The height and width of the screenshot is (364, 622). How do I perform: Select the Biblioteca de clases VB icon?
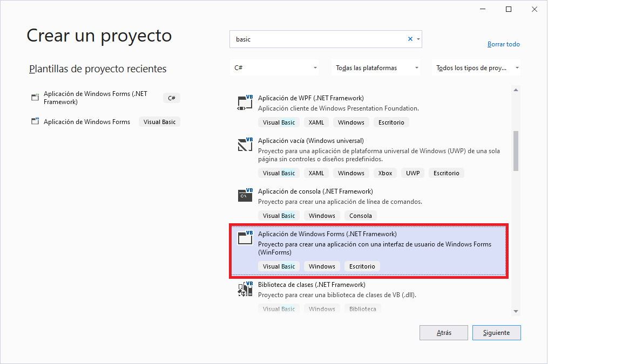pyautogui.click(x=245, y=289)
